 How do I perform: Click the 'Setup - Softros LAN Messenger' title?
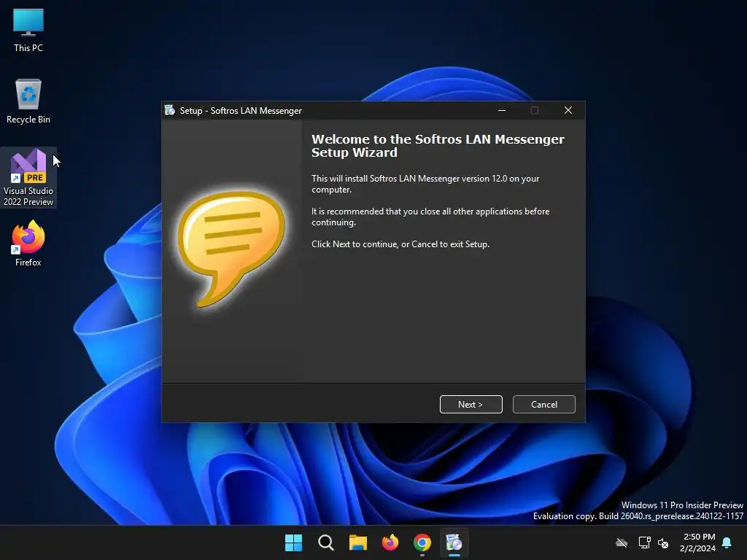click(241, 111)
